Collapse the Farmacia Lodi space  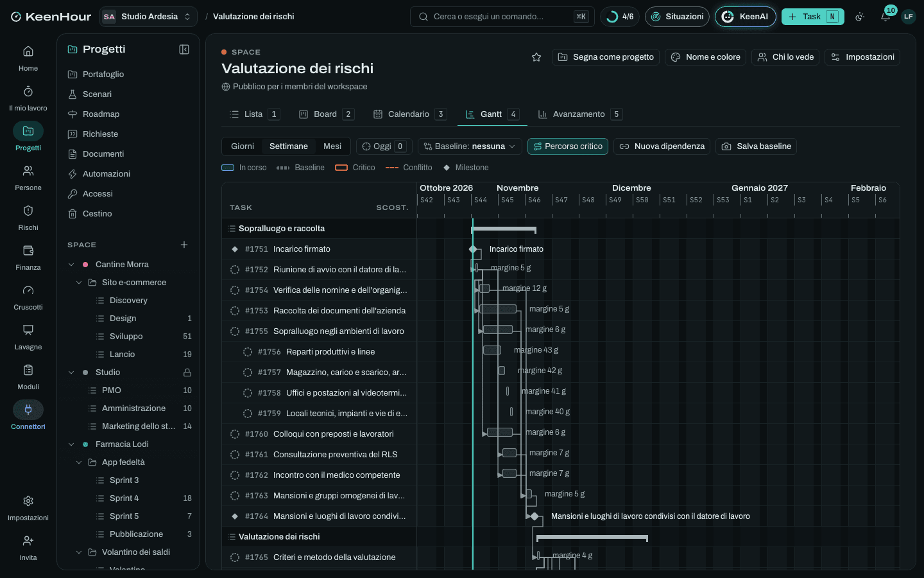71,444
